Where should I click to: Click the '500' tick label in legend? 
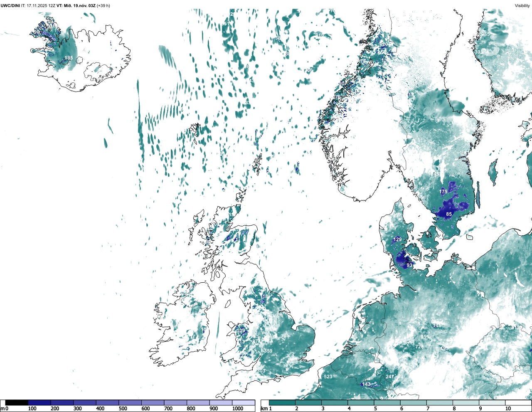pos(123,409)
